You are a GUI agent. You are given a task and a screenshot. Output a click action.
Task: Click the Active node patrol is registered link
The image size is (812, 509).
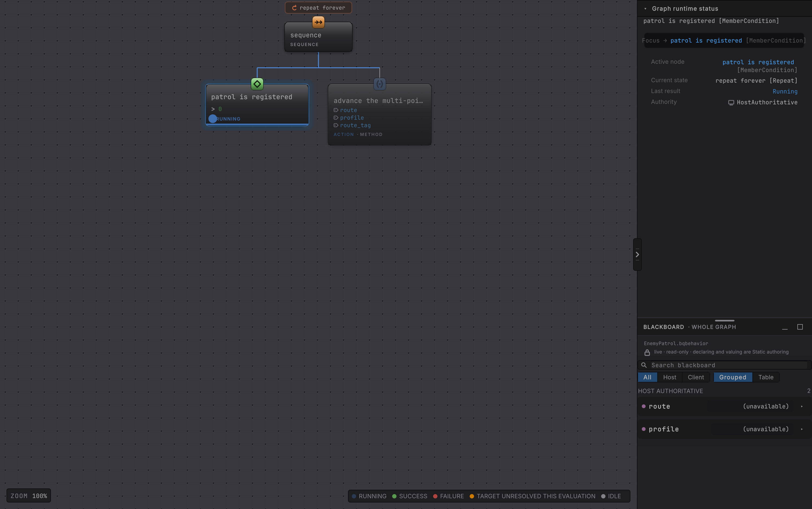tap(758, 62)
